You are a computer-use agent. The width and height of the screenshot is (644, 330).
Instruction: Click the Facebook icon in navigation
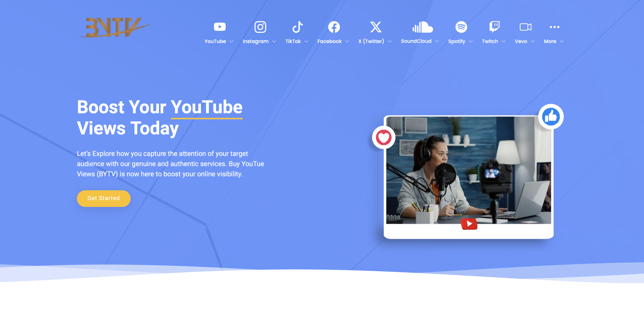(x=334, y=27)
